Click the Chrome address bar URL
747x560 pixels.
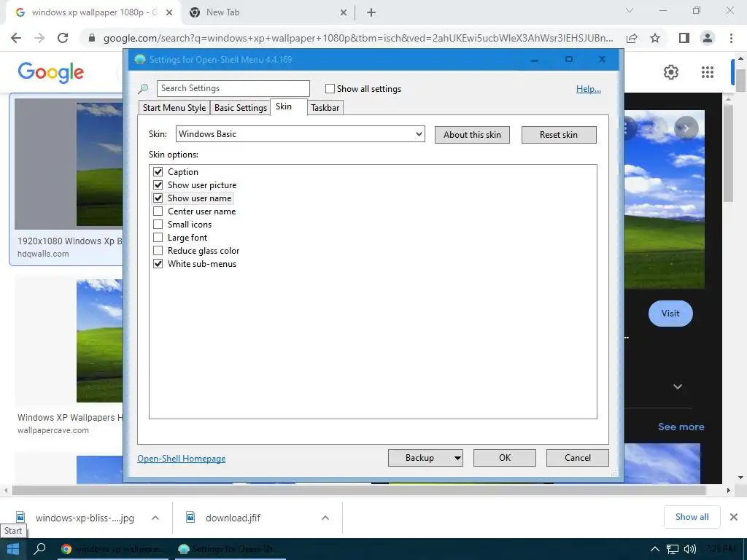(x=358, y=38)
